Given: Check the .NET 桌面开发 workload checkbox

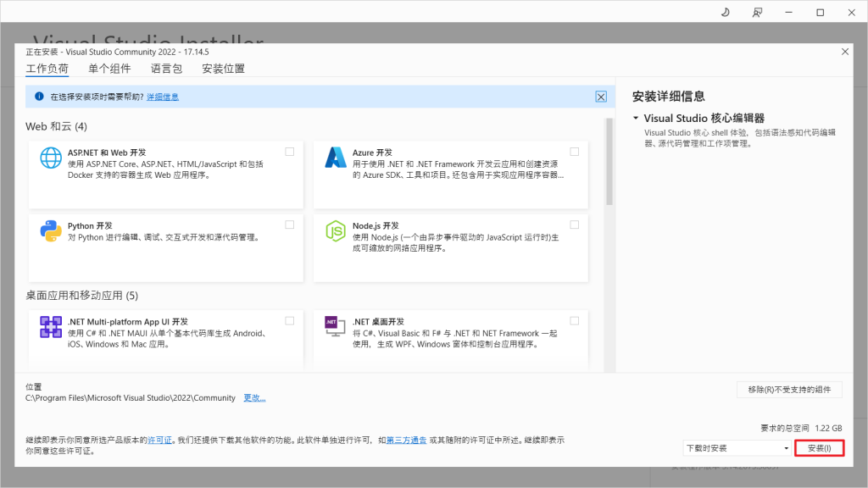Looking at the screenshot, I should (575, 321).
